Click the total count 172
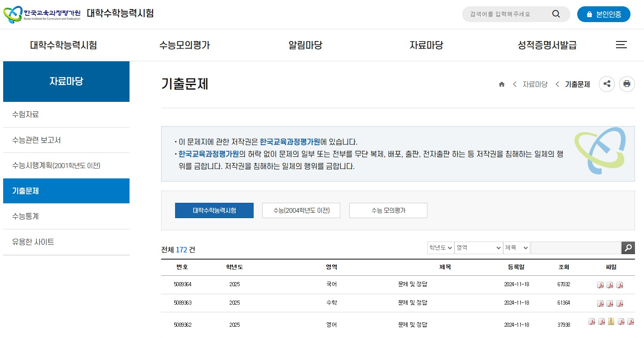 coord(181,250)
